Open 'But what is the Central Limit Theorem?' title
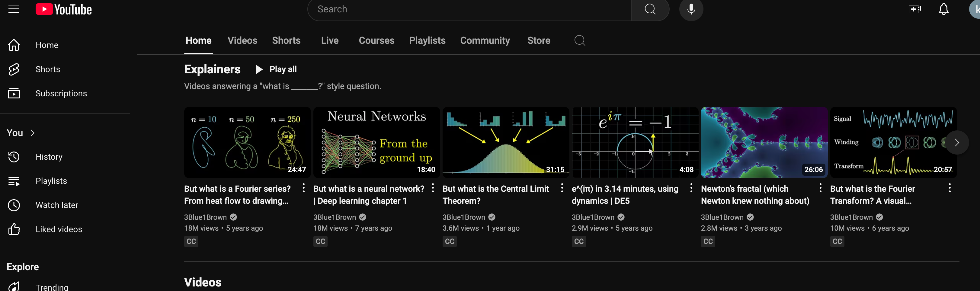980x291 pixels. click(x=496, y=195)
